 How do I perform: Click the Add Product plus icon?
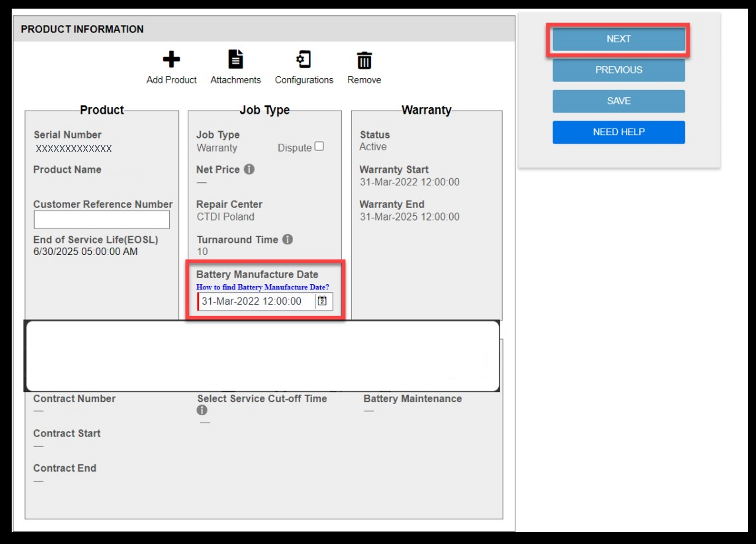[171, 60]
